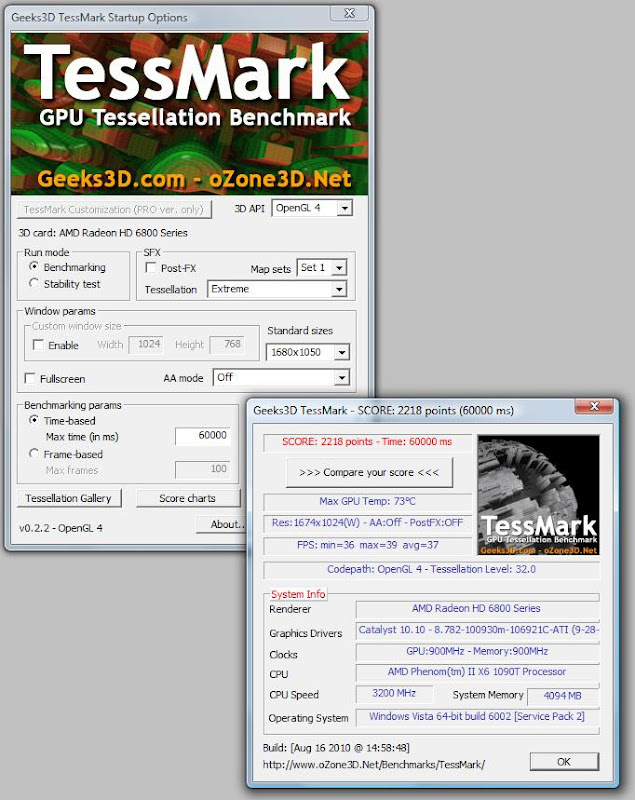Image resolution: width=635 pixels, height=800 pixels.
Task: Open the 3D API OpenGL 4 dropdown
Action: pyautogui.click(x=312, y=208)
